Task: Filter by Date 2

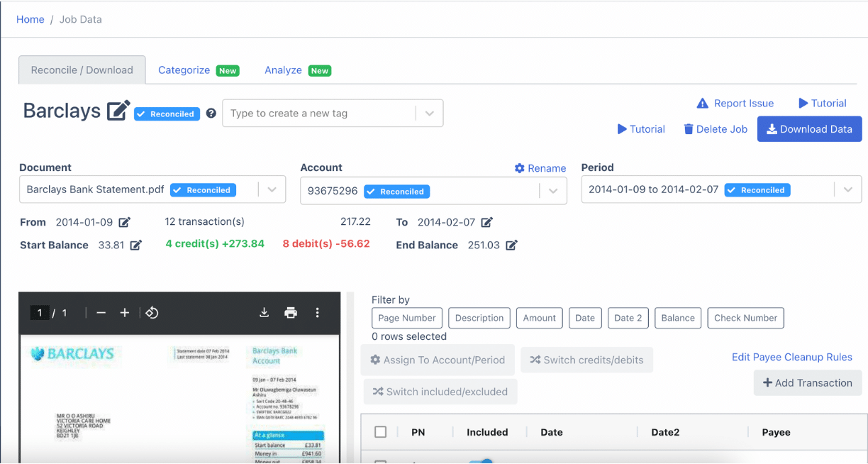Action: point(628,318)
